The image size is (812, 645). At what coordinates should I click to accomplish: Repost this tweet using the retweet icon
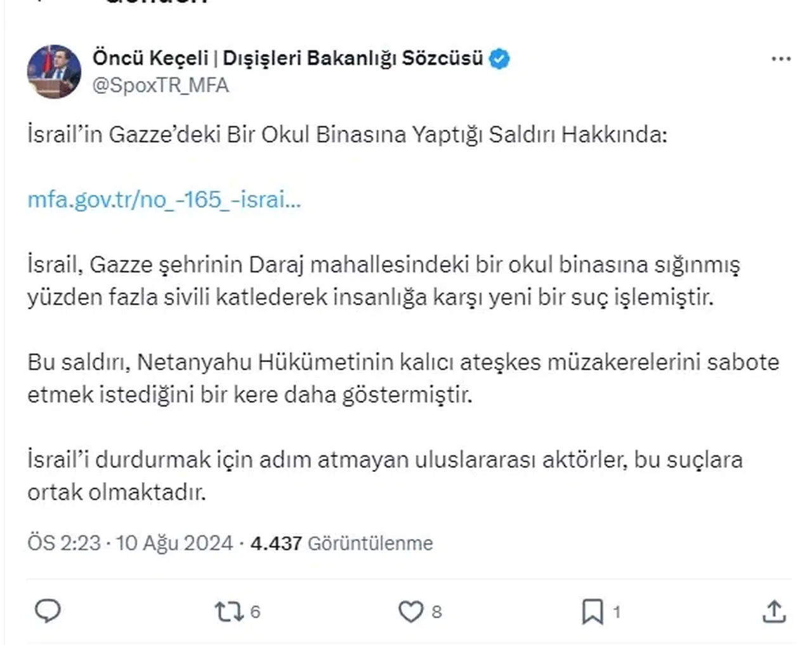coord(228,611)
